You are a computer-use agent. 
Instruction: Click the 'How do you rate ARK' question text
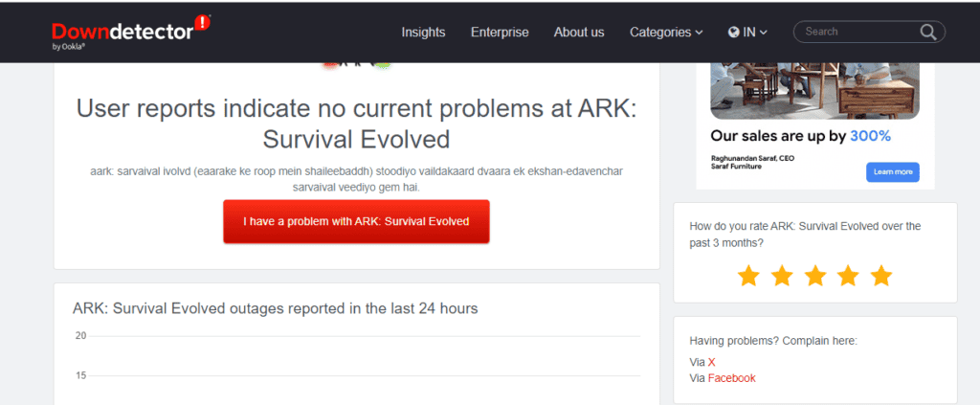point(805,235)
